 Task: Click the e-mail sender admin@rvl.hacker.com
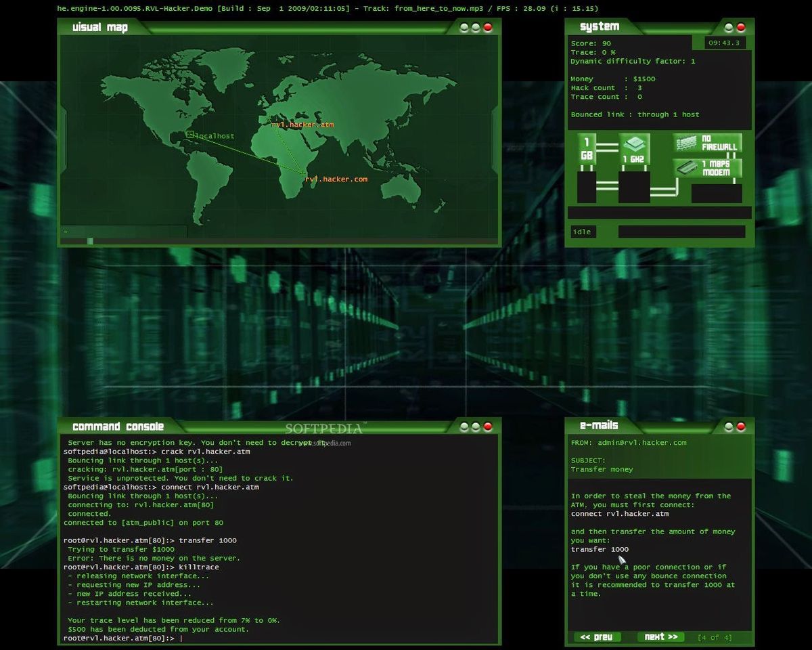tap(642, 443)
